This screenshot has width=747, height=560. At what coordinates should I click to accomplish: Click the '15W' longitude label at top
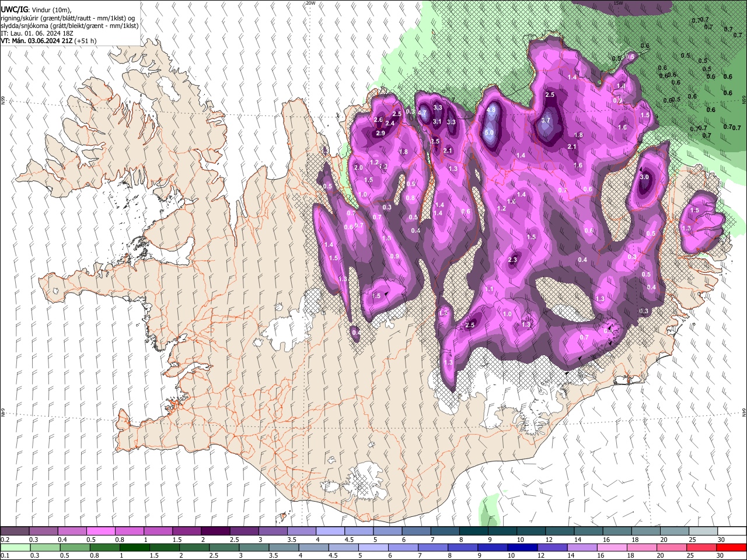617,3
